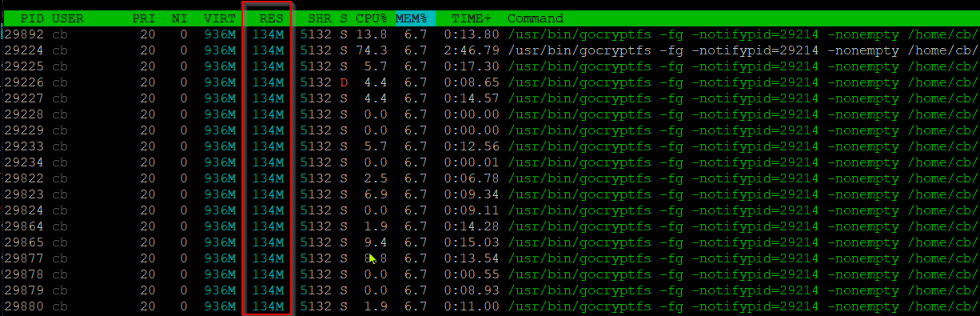
Task: Click the TIME+ value 0:08.65
Action: [472, 82]
